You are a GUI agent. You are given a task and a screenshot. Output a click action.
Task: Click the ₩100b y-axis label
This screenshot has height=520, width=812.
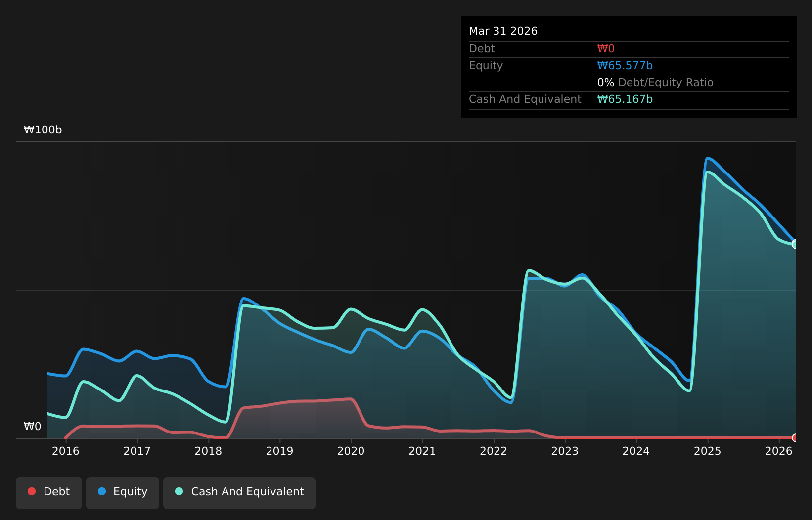[x=43, y=130]
